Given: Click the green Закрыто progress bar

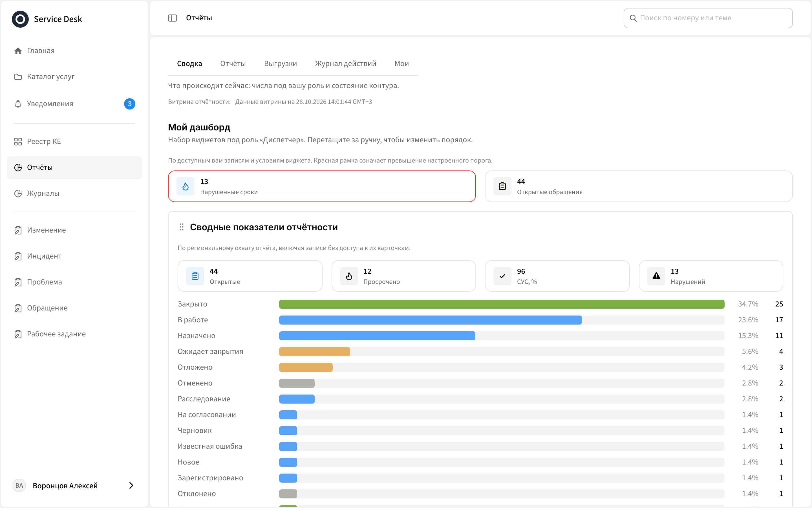Looking at the screenshot, I should [502, 304].
